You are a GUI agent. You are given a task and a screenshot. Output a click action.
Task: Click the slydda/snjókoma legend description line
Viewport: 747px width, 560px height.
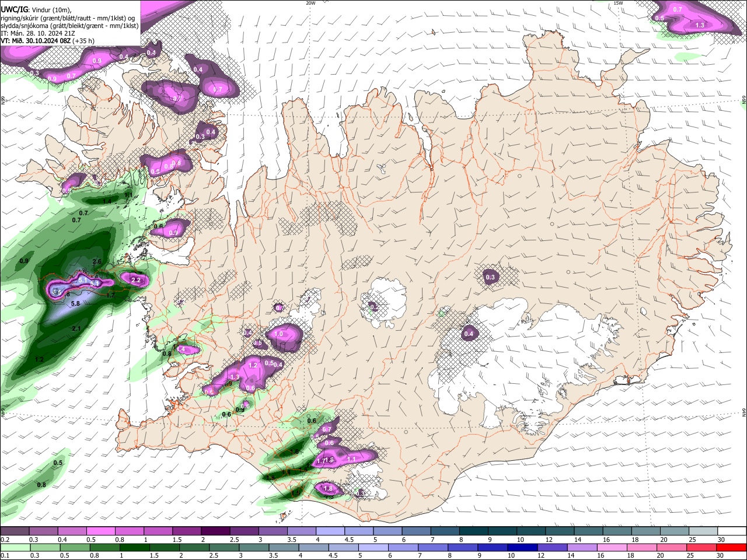(x=69, y=26)
